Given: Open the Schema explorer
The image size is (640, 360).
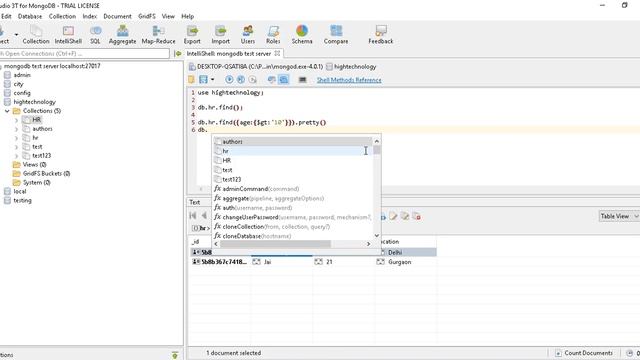Looking at the screenshot, I should [302, 35].
